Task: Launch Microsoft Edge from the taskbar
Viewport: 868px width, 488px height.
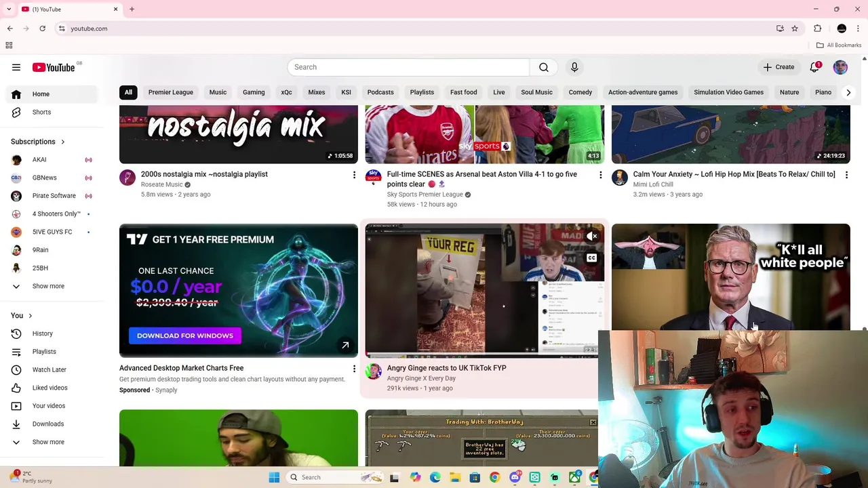Action: coord(435,477)
